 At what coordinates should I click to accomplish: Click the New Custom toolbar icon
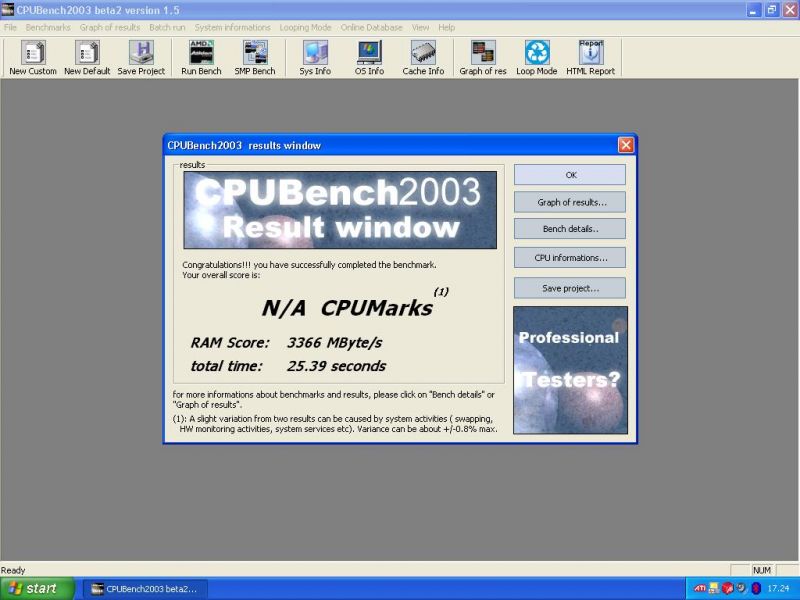[x=33, y=58]
